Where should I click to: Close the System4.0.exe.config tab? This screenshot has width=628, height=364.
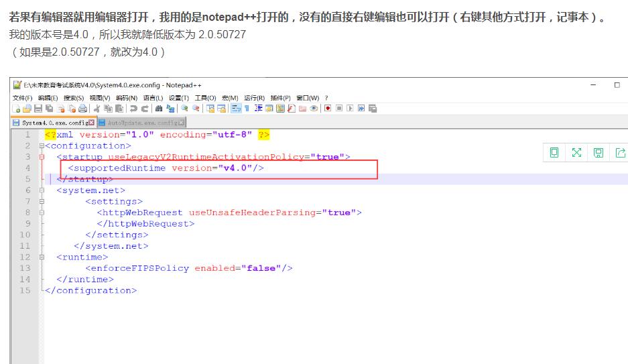click(91, 123)
